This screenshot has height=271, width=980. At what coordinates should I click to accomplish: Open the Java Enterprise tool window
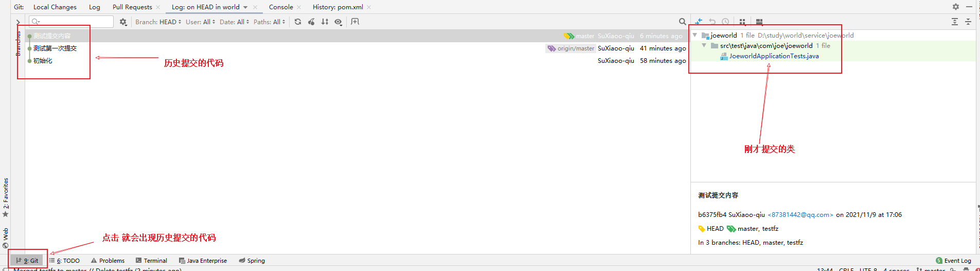(x=203, y=261)
